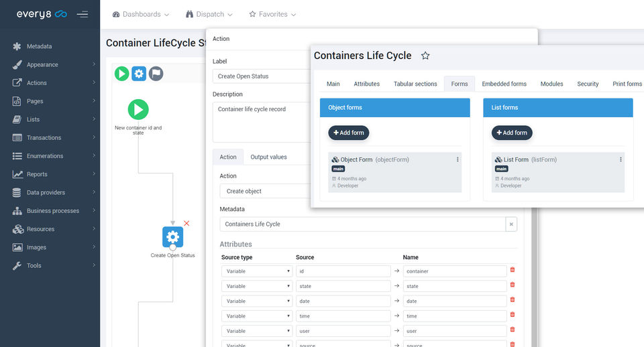
Task: Select the flag end node toolbar icon
Action: [x=156, y=74]
